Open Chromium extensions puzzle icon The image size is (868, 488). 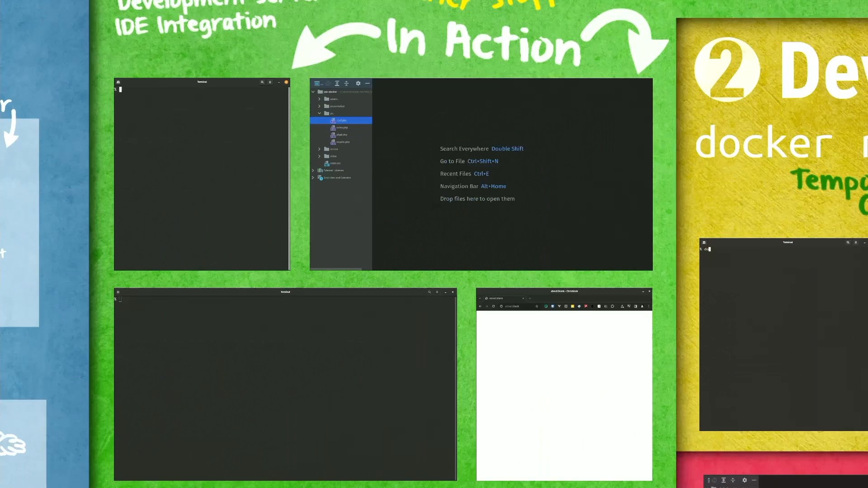pyautogui.click(x=613, y=306)
